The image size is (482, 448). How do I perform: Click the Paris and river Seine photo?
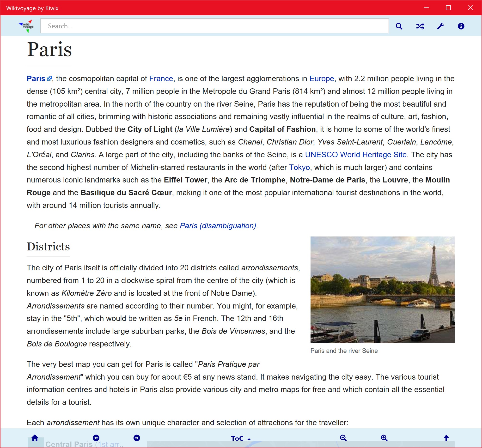tap(382, 290)
